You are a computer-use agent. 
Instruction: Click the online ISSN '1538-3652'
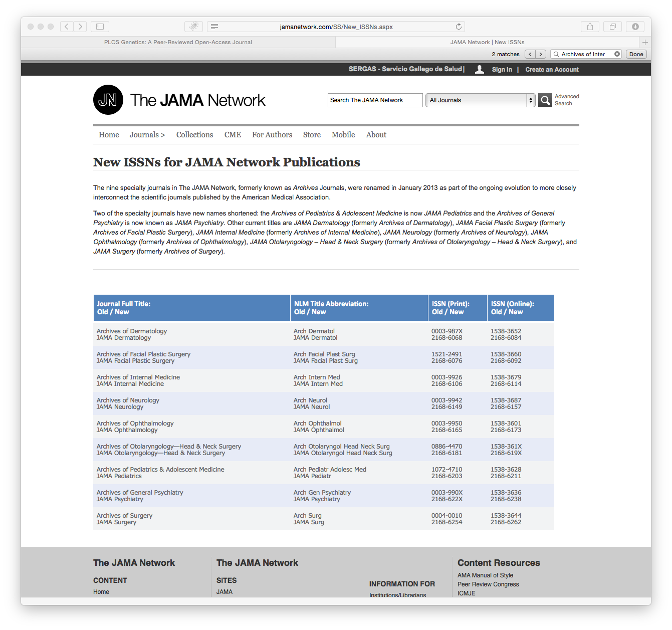[506, 331]
